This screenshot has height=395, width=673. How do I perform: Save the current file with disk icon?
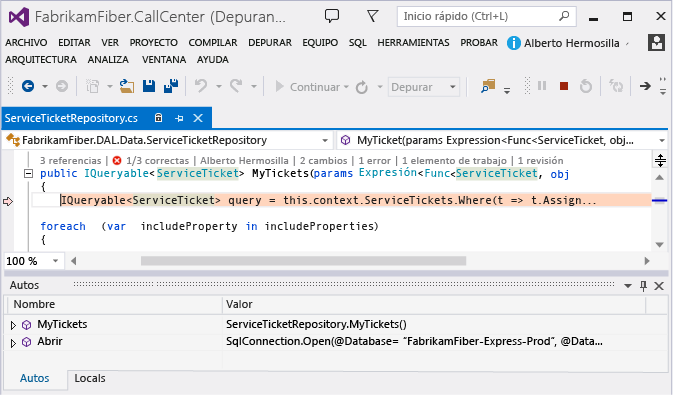click(149, 86)
